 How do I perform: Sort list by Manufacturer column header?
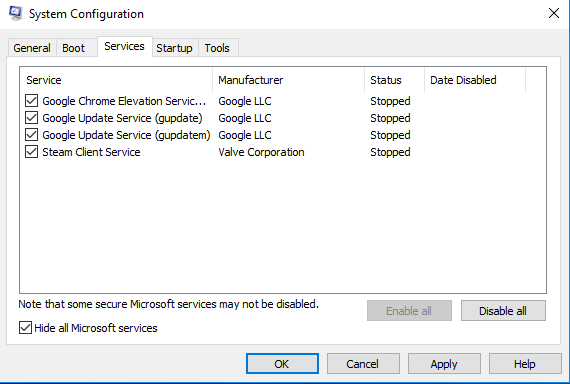point(289,80)
